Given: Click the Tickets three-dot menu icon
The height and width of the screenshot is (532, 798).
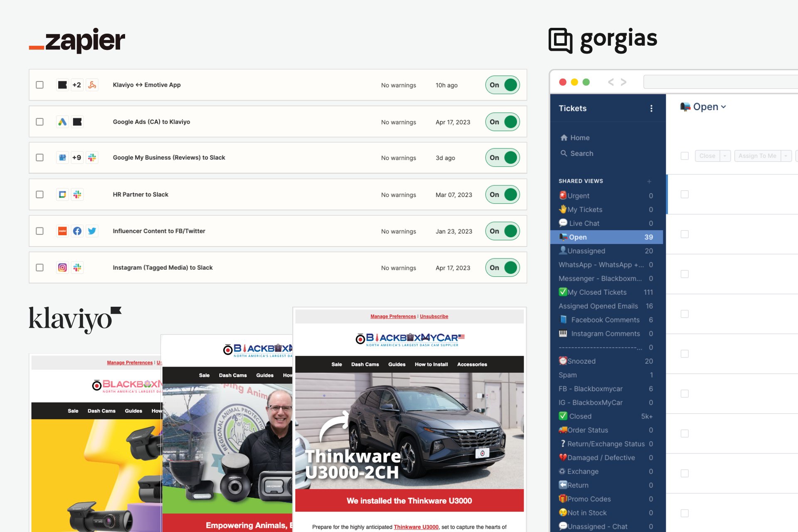Looking at the screenshot, I should [x=651, y=108].
